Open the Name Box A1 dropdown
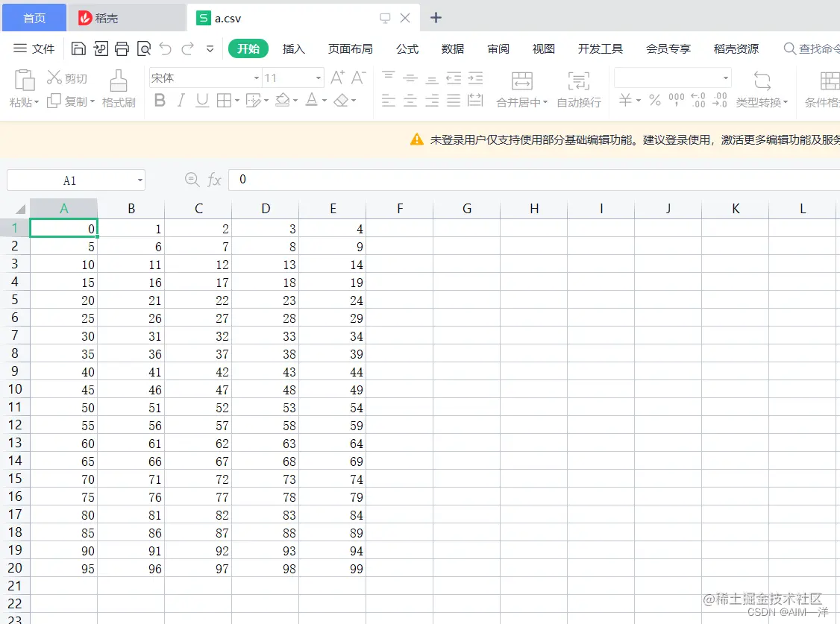This screenshot has width=840, height=624. pos(140,180)
